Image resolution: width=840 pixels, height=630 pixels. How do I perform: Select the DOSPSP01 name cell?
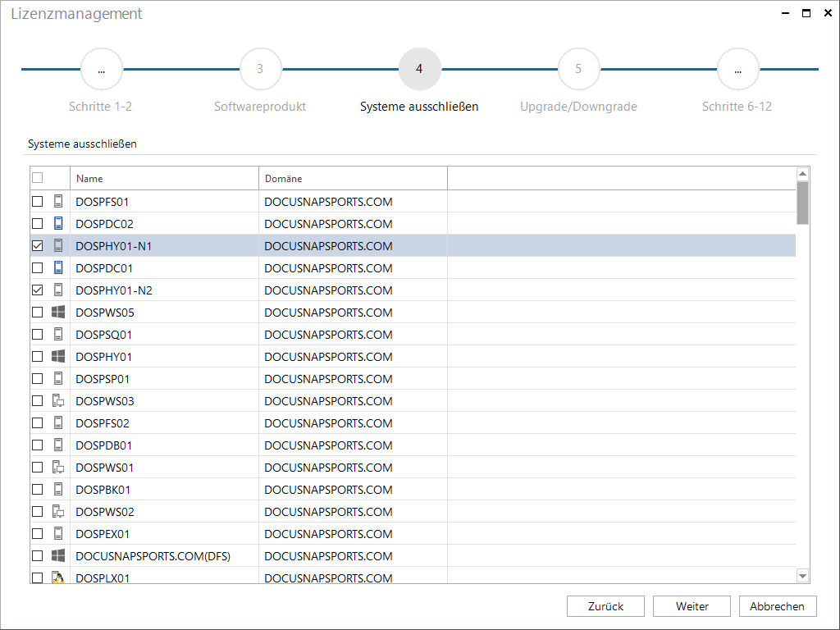[164, 379]
